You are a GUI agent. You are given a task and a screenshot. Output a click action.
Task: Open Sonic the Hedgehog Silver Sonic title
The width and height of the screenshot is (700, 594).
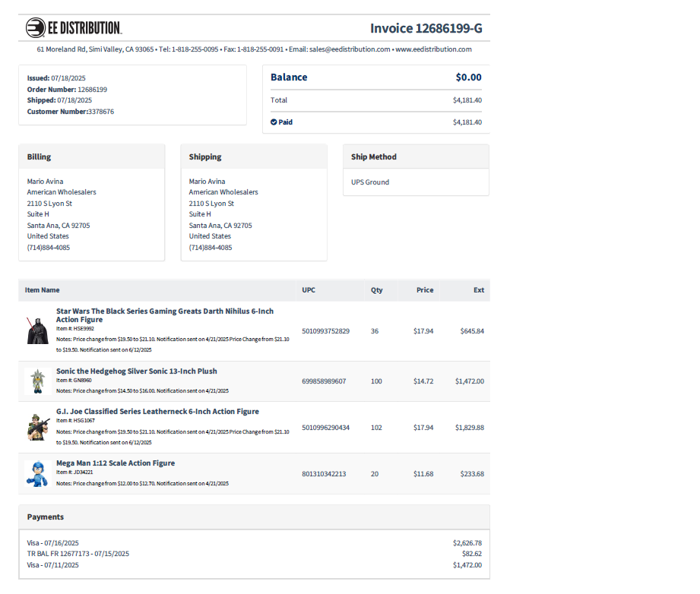pos(136,371)
